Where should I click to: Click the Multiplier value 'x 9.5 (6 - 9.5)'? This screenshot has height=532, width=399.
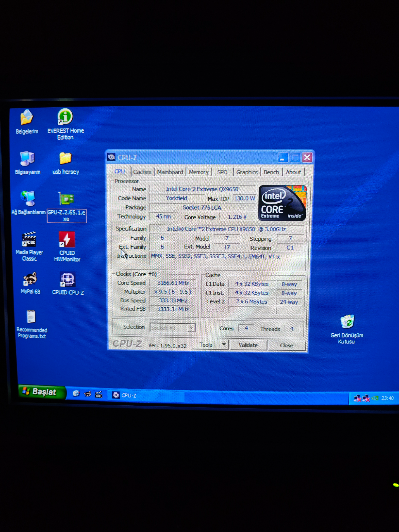pyautogui.click(x=173, y=292)
